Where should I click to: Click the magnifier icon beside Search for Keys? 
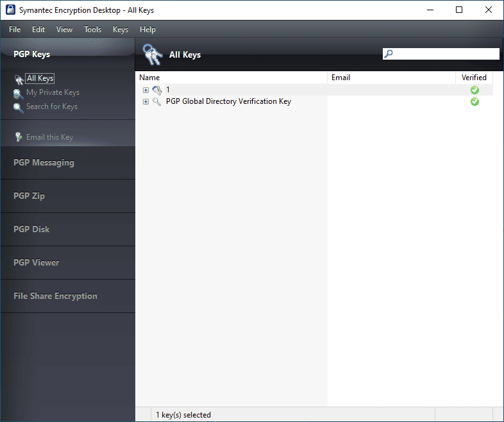(18, 108)
